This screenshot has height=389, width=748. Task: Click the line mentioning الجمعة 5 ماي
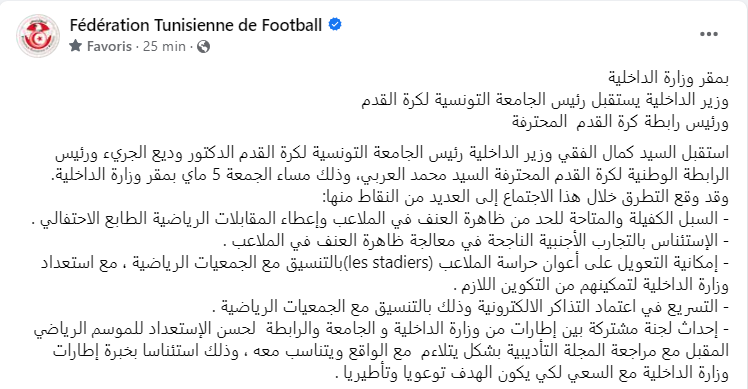tap(390, 175)
